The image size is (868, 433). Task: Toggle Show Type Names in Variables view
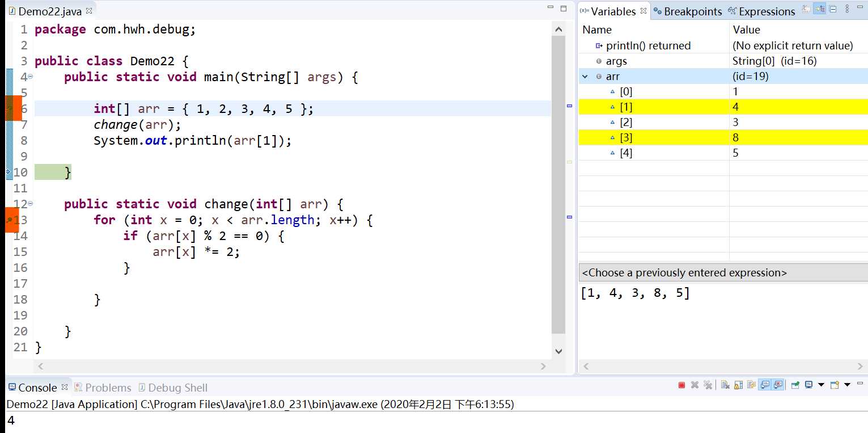pyautogui.click(x=807, y=9)
